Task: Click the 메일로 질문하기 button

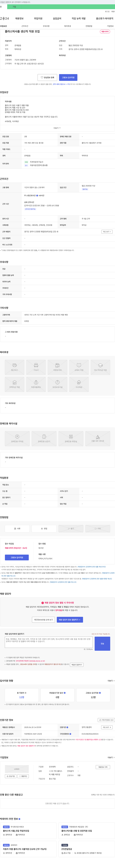Action: tap(77, 665)
